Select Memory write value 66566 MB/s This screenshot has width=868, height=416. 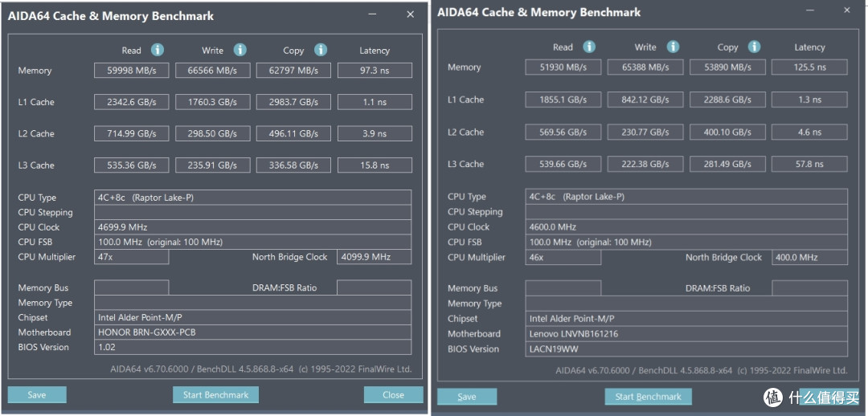[212, 71]
